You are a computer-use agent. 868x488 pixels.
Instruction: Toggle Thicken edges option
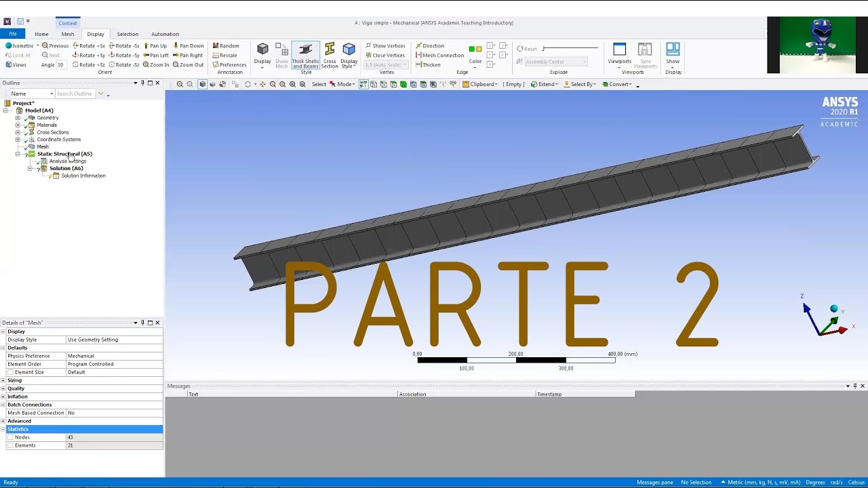coord(428,64)
